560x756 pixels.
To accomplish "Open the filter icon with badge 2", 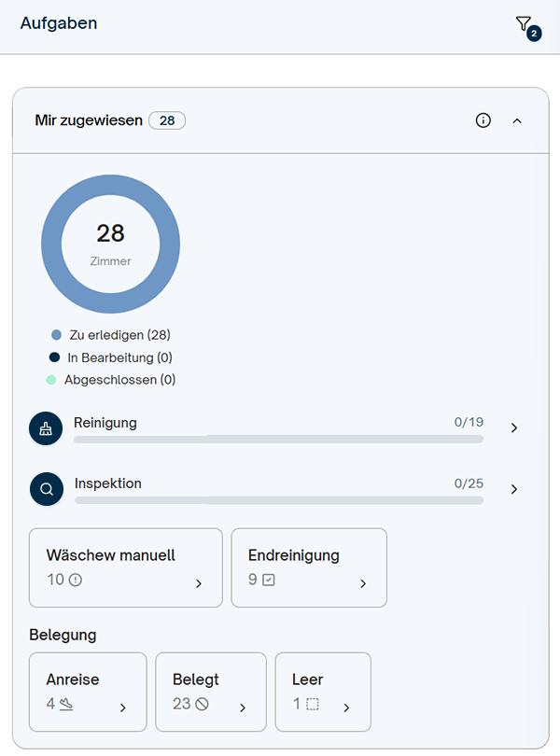I will coord(528,27).
